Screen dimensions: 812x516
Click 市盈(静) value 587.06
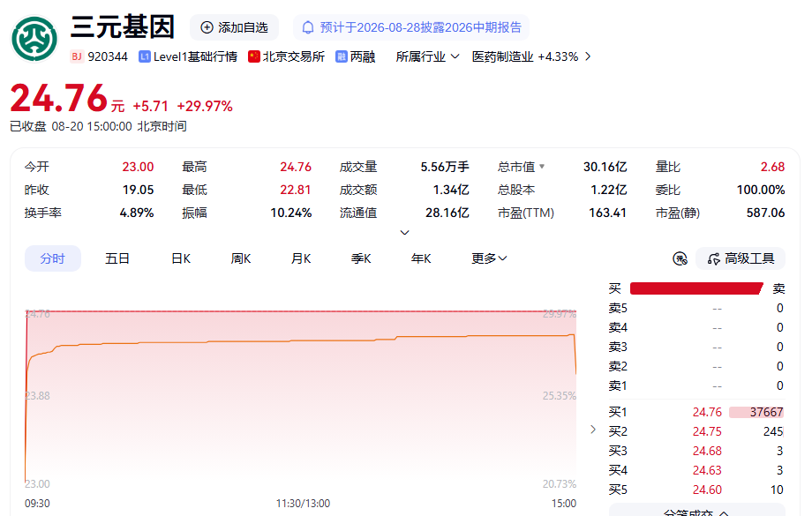(765, 213)
